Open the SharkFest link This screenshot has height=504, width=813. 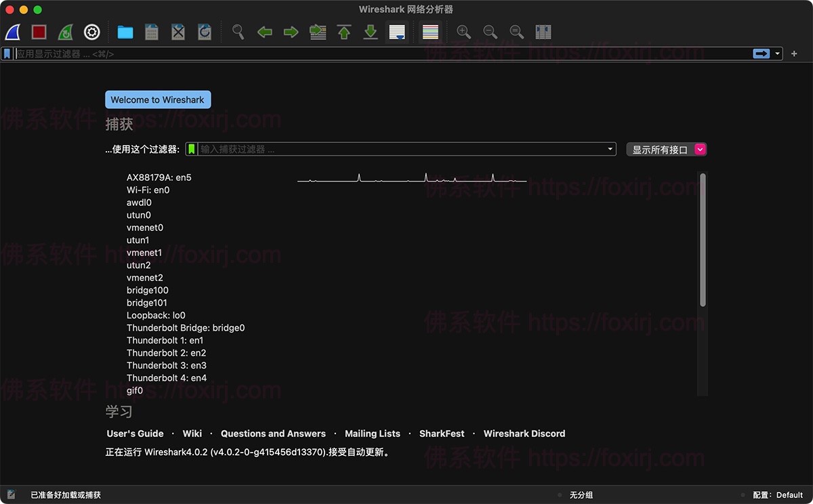coord(441,433)
